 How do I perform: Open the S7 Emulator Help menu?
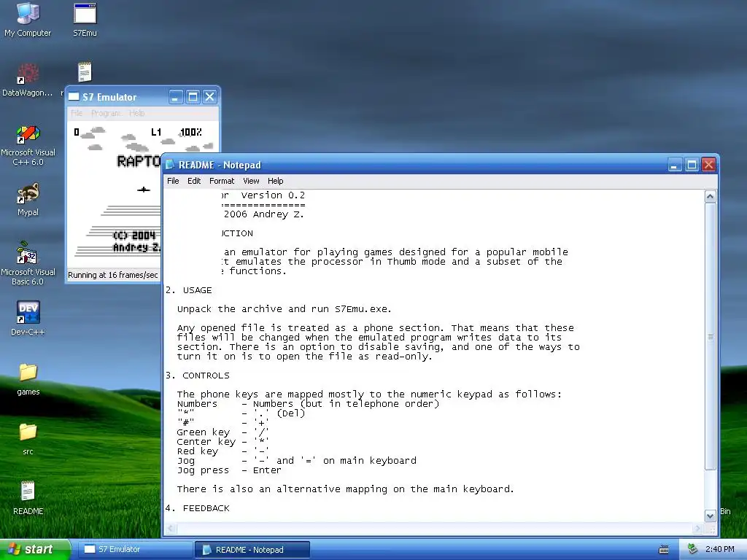click(136, 113)
